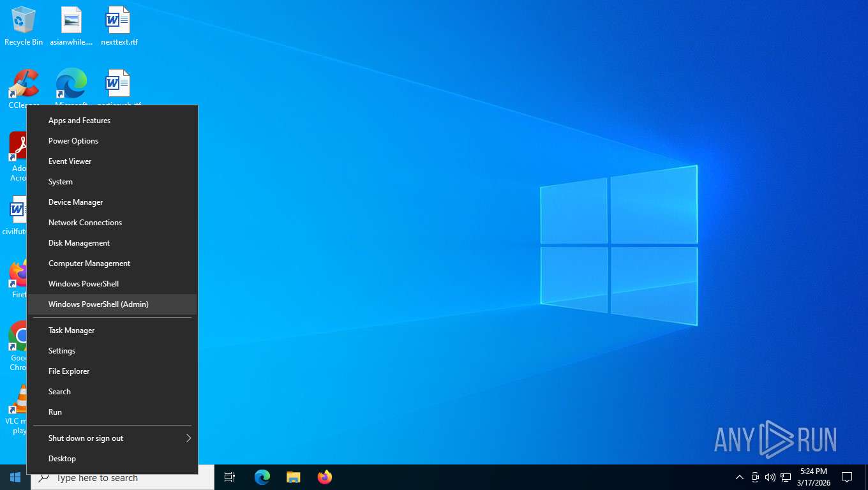
Task: Select the asianwhile image file icon
Action: [x=71, y=26]
